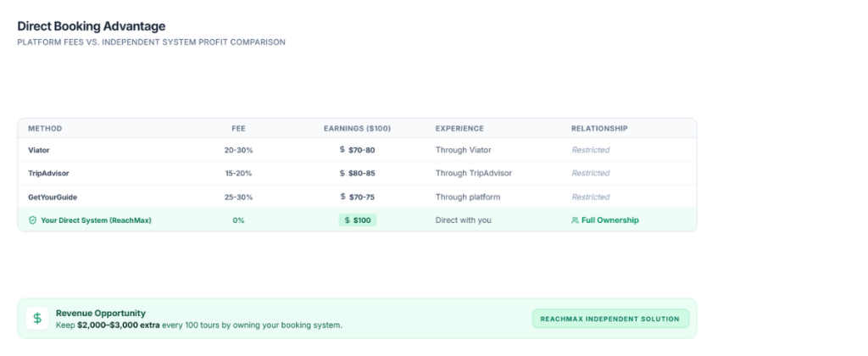Click the Direct with you experience cell
This screenshot has width=868, height=356.
[x=464, y=220]
